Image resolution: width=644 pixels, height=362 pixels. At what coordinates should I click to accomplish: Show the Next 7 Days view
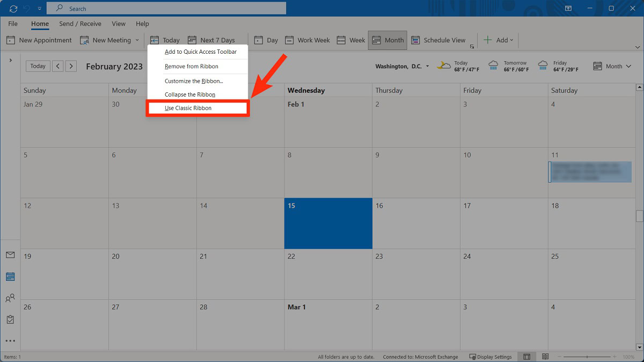[212, 40]
